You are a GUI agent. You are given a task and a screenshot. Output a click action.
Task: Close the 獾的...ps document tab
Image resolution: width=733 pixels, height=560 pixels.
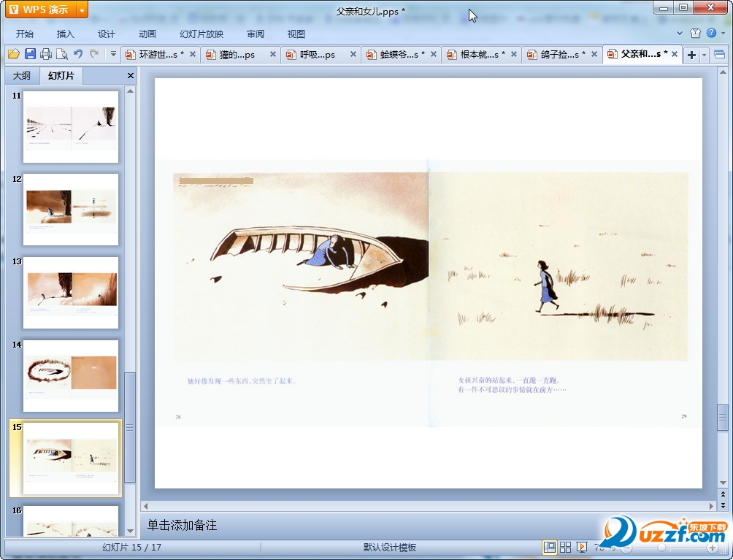(273, 54)
